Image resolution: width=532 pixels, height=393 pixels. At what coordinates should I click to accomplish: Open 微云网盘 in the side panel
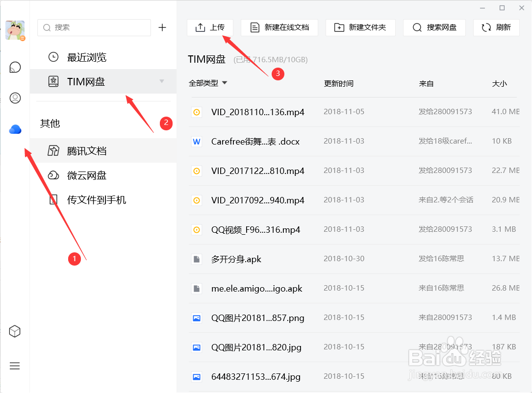(103, 175)
